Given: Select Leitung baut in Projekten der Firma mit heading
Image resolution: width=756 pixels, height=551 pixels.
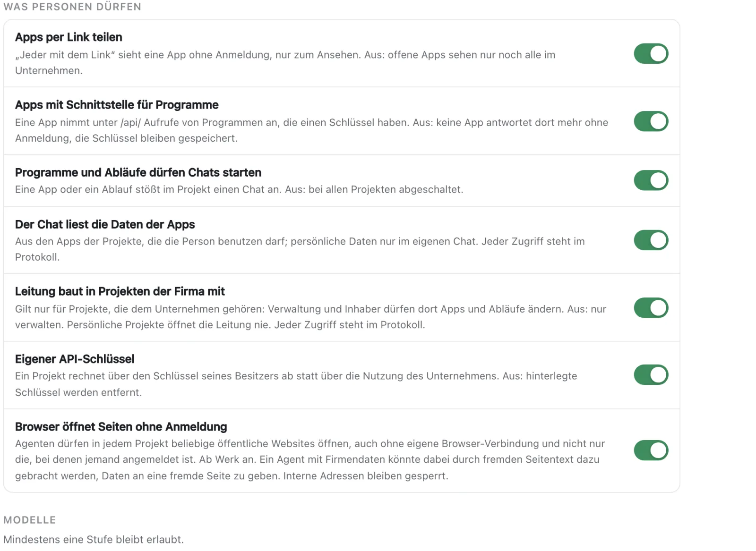Looking at the screenshot, I should [120, 291].
